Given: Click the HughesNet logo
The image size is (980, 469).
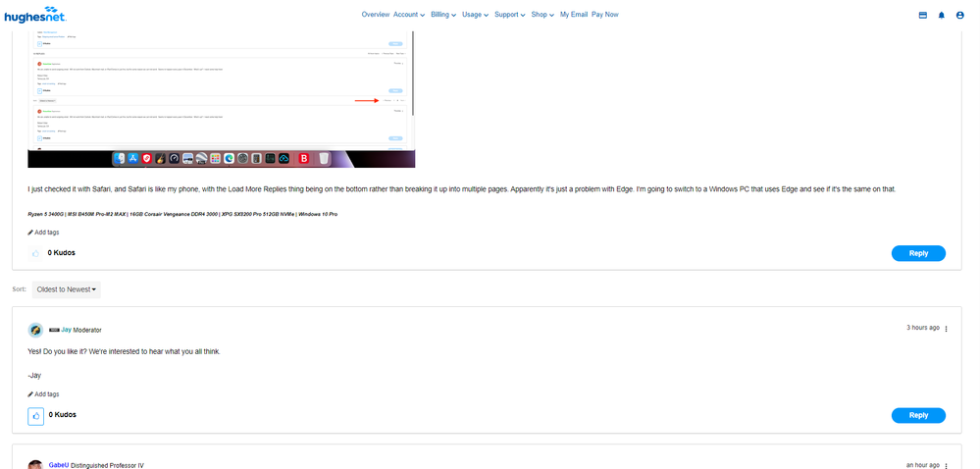Looking at the screenshot, I should 35,15.
